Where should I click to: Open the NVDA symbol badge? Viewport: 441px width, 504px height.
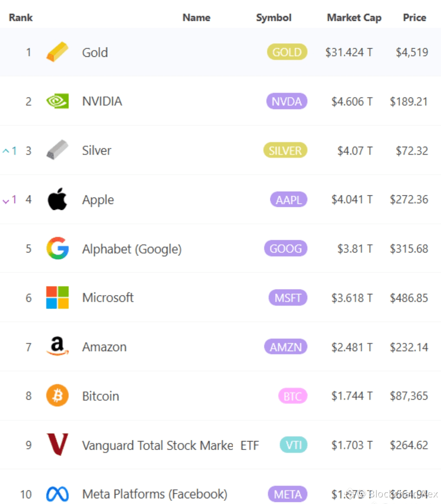coord(287,101)
